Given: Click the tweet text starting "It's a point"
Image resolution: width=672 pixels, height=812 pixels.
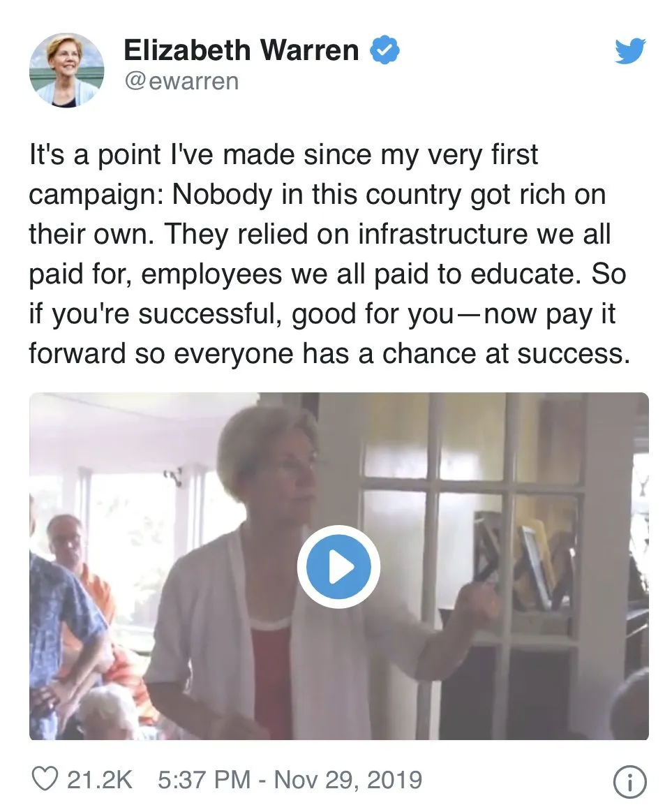Looking at the screenshot, I should 283,155.
